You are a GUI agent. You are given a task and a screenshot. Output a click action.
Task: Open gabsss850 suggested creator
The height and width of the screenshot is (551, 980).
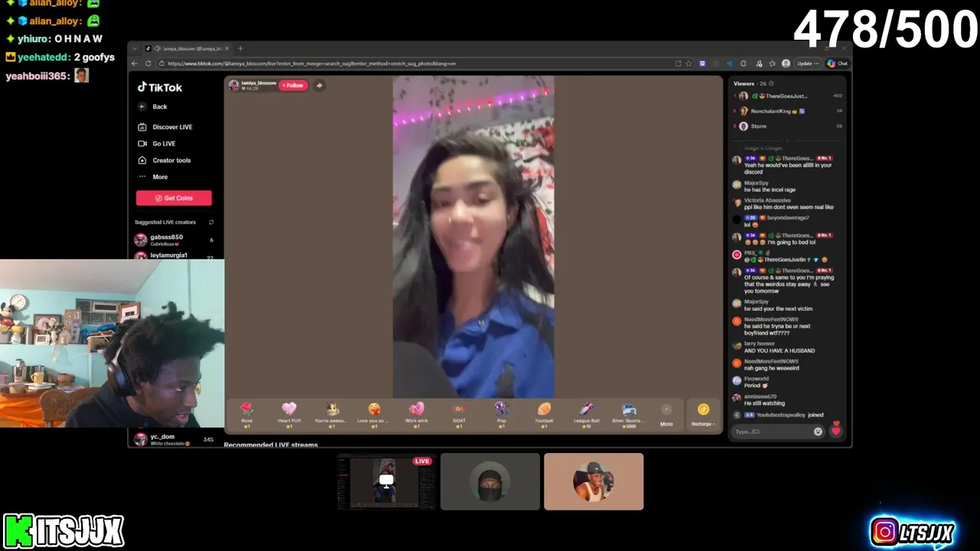174,240
